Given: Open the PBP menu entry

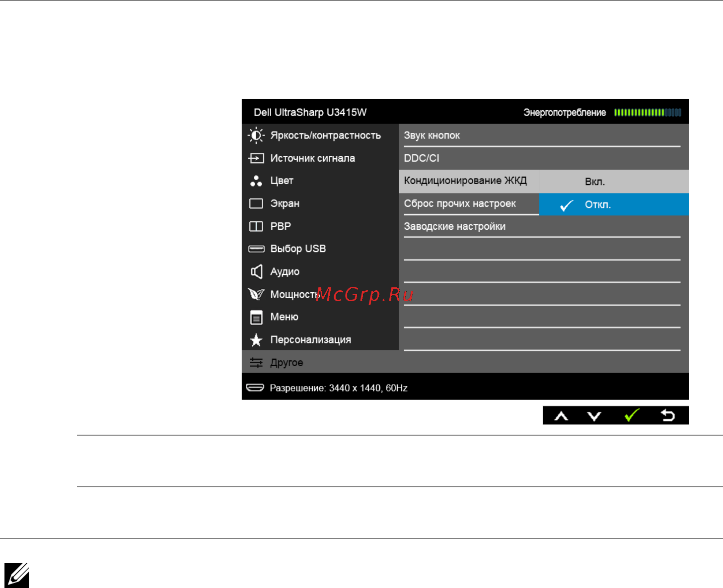Looking at the screenshot, I should point(320,226).
